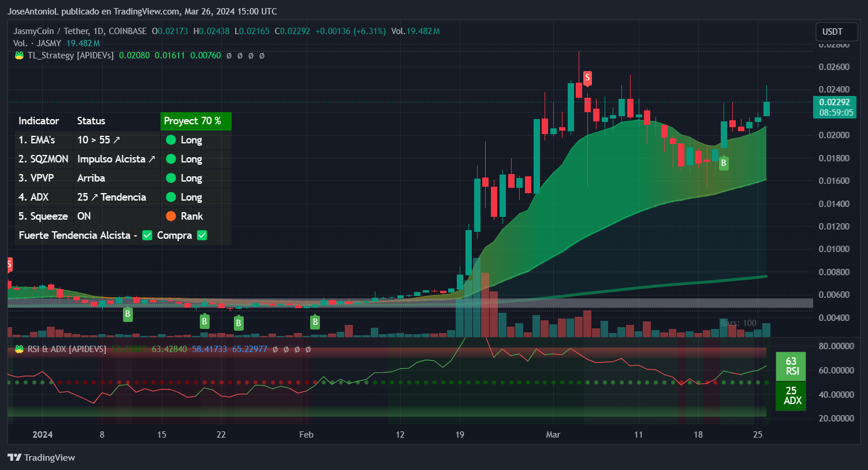This screenshot has height=470, width=868.
Task: Click the 0.02292 price label with countdown
Action: [836, 107]
